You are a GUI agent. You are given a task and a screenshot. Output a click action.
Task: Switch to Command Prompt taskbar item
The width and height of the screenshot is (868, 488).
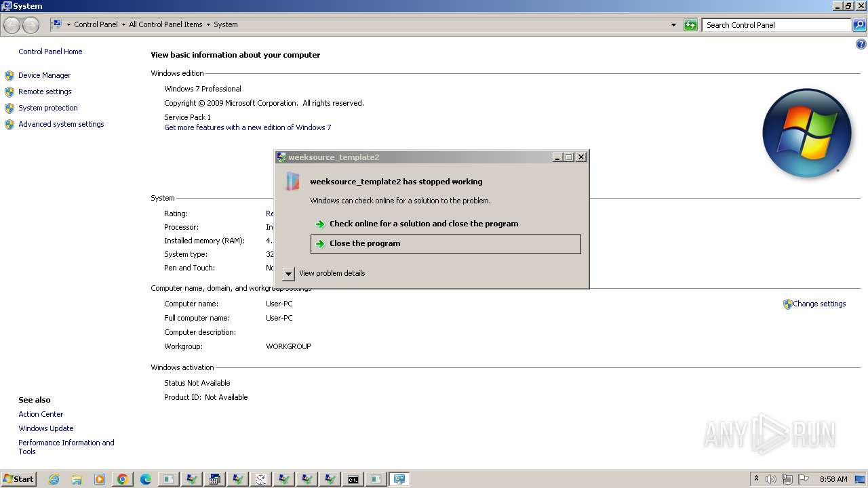353,479
